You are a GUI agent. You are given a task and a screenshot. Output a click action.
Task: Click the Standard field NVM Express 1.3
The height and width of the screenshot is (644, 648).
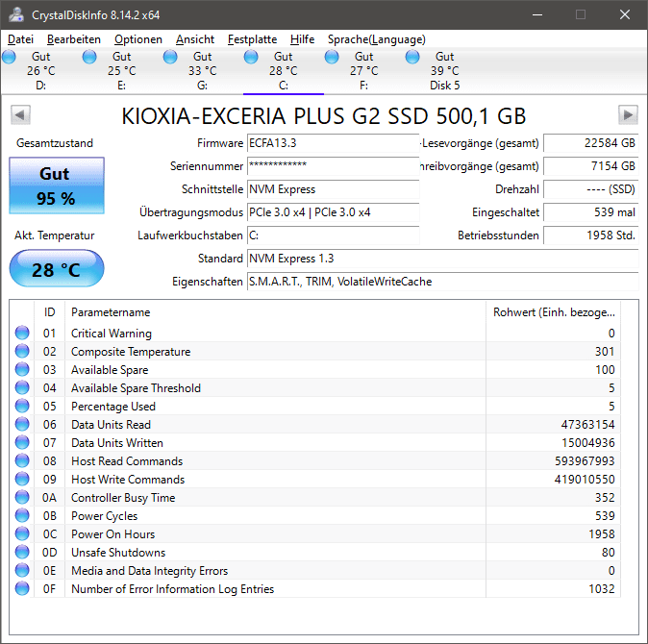tap(442, 259)
